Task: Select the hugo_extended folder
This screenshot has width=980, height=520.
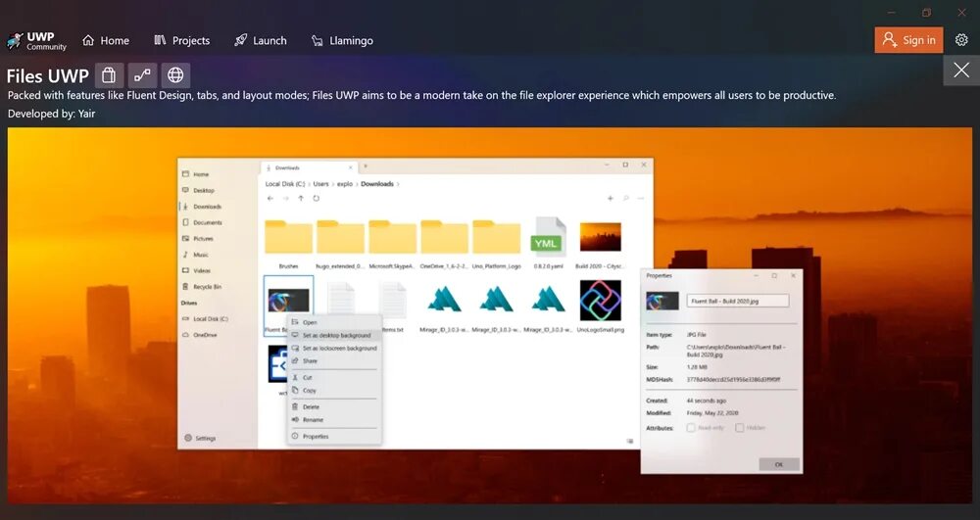Action: point(340,244)
